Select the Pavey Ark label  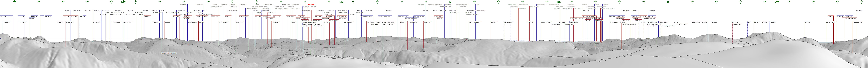pyautogui.click(x=530, y=22)
